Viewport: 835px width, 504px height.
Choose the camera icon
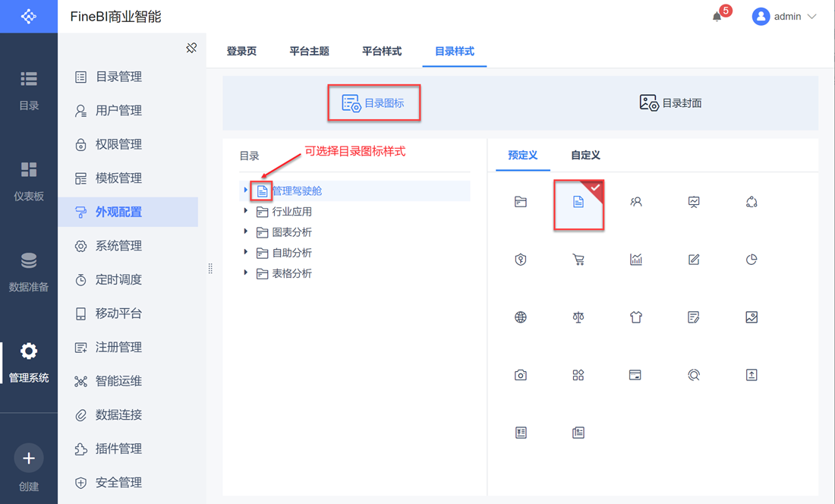(521, 375)
